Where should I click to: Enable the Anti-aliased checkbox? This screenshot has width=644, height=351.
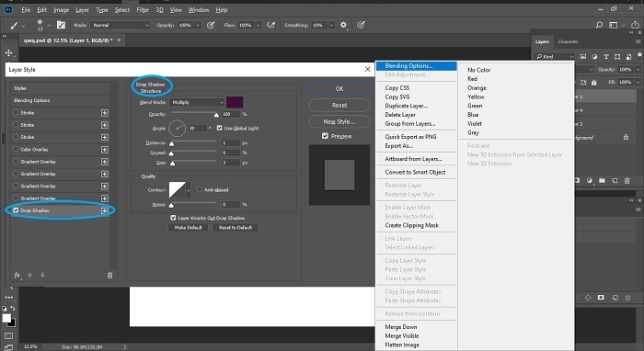click(x=200, y=189)
